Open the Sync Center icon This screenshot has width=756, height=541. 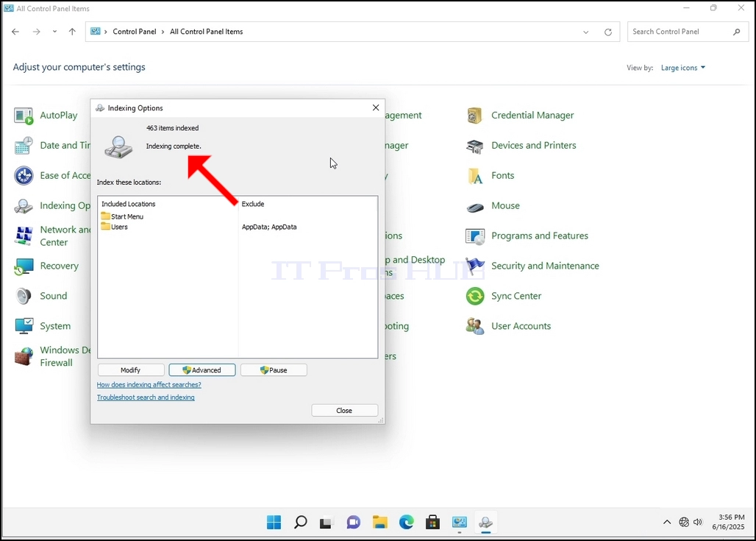[x=475, y=297]
